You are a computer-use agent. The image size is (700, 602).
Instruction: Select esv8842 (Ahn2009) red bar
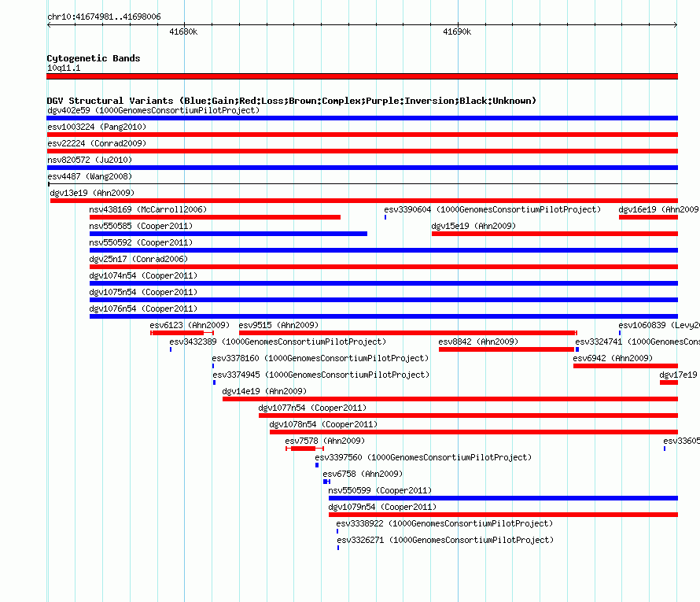pyautogui.click(x=507, y=349)
